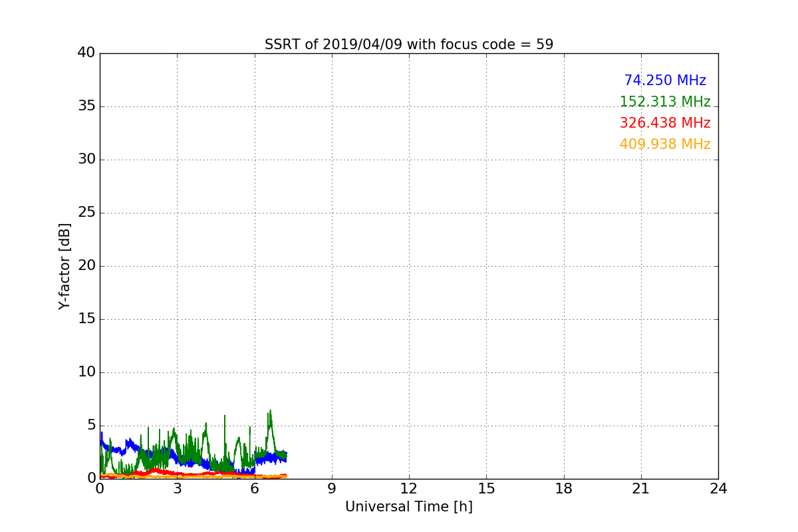
Task: Click the 25 tick on Y axis
Action: pos(86,213)
